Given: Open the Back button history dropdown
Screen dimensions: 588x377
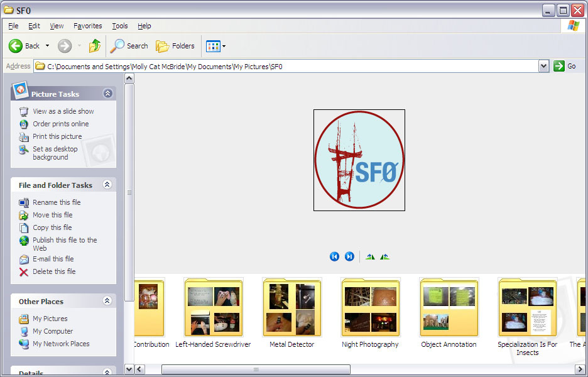Looking at the screenshot, I should click(47, 46).
